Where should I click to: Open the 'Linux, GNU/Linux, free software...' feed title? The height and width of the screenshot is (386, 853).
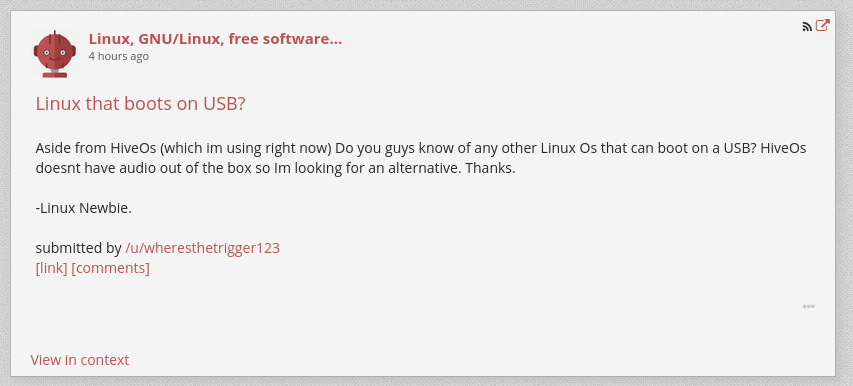pos(215,39)
